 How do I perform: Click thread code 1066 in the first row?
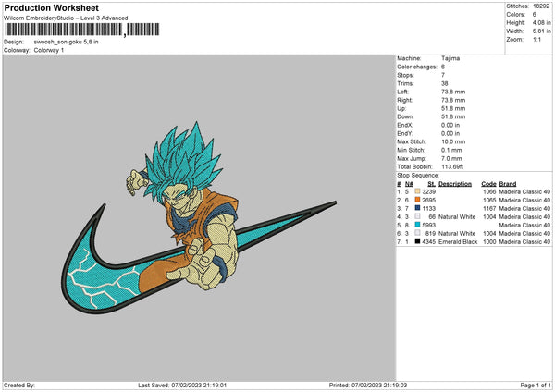click(x=489, y=191)
